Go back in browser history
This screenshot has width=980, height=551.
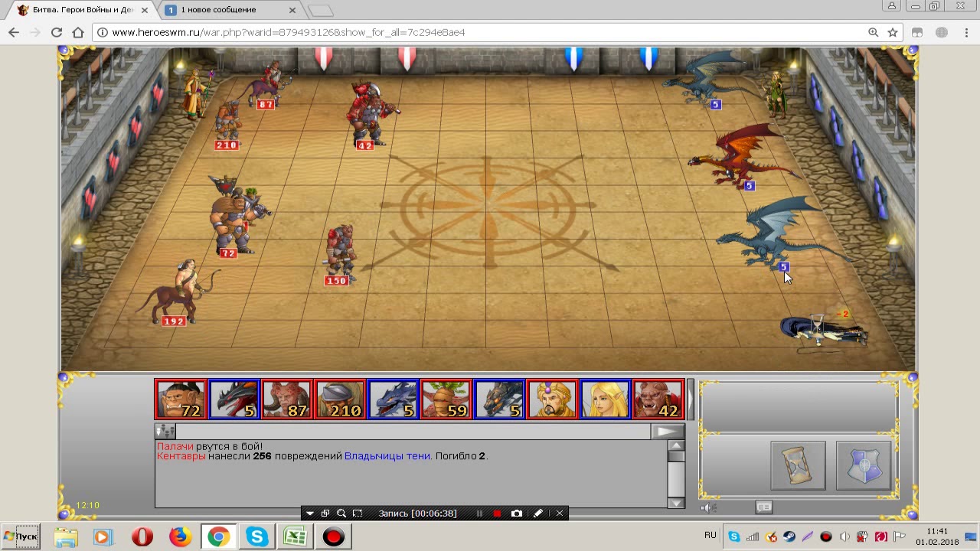point(14,32)
